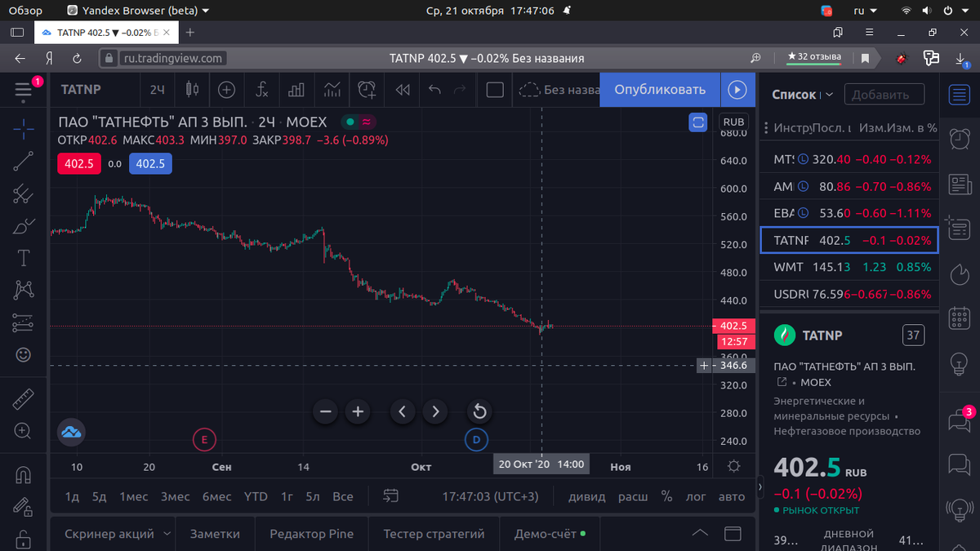980x551 pixels.
Task: Click the Опубликовать publish button
Action: (x=660, y=89)
